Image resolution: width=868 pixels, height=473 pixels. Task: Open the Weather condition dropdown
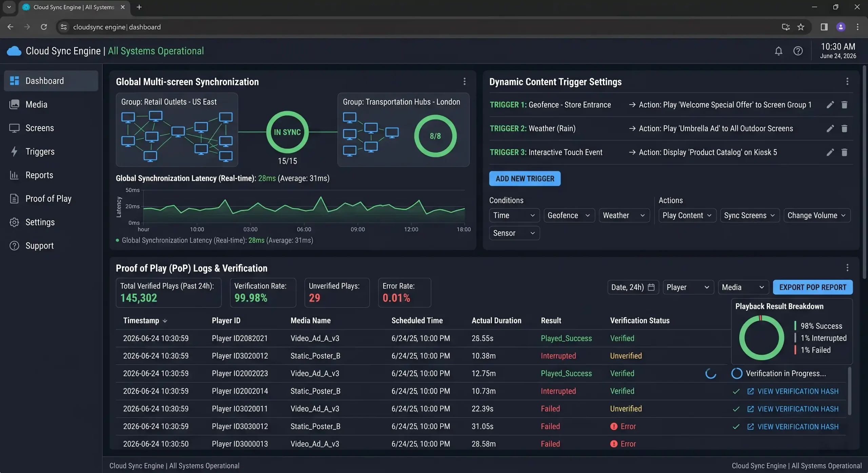(624, 215)
